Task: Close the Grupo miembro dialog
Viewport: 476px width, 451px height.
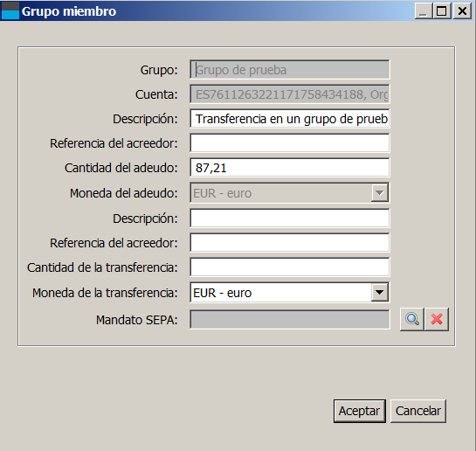Action: click(x=462, y=11)
